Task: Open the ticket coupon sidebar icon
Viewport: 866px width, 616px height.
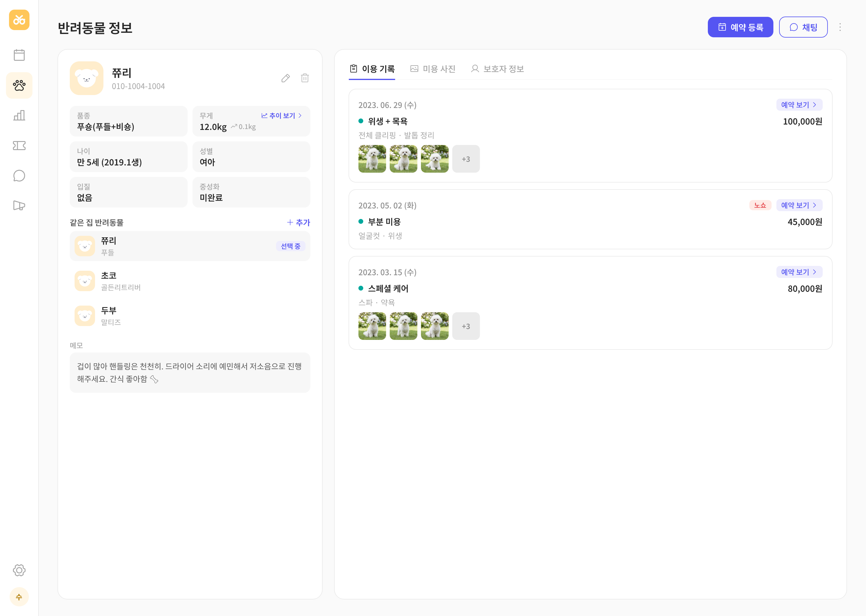Action: 19,146
